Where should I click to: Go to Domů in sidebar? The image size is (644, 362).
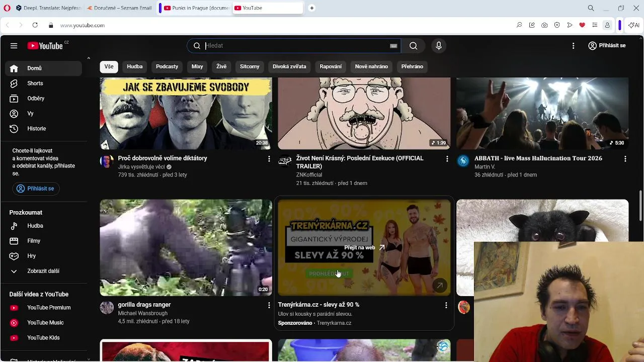43,68
